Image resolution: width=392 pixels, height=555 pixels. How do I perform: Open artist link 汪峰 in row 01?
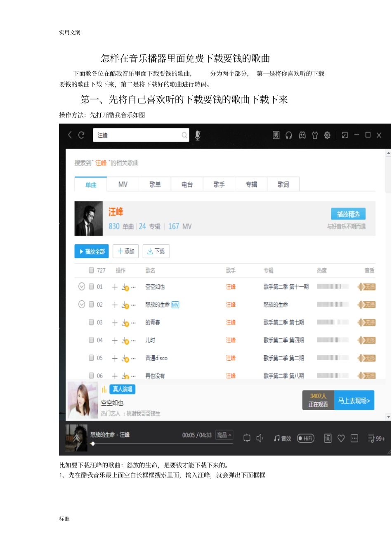[231, 287]
